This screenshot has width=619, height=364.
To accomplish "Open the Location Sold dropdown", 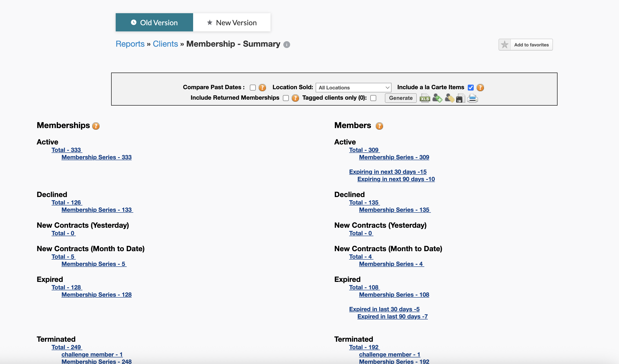I will pos(353,88).
